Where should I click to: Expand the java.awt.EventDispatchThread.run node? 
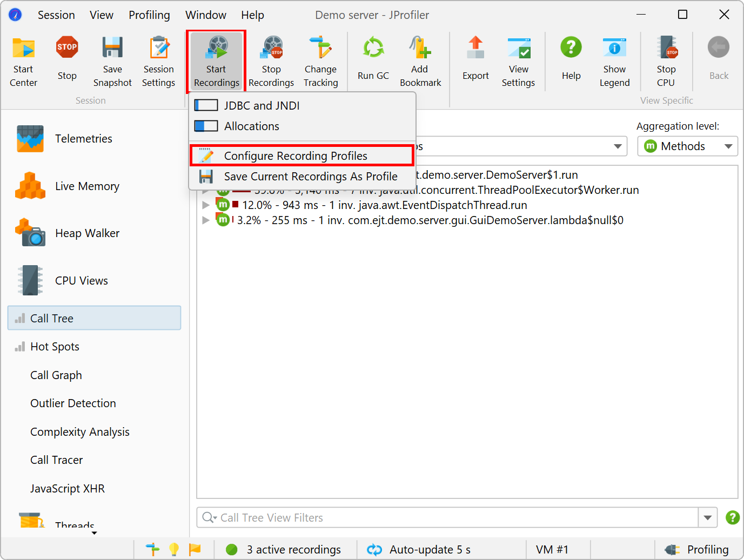[x=206, y=205]
